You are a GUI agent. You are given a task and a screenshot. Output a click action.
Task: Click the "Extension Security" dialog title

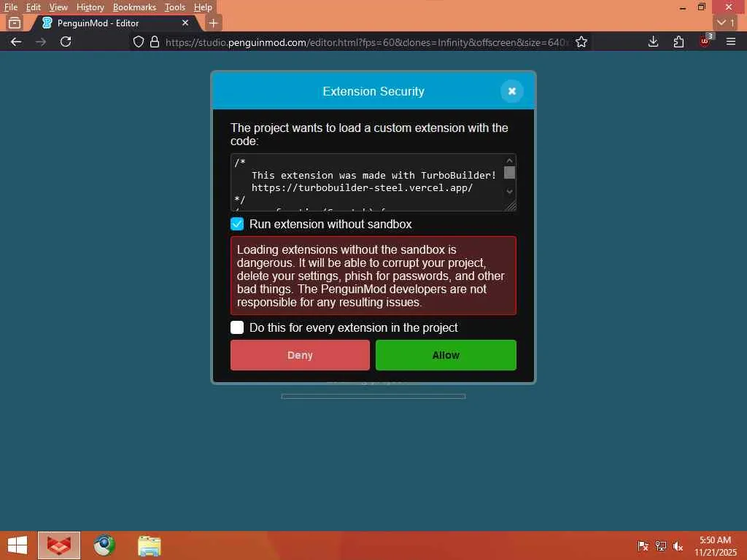point(373,91)
